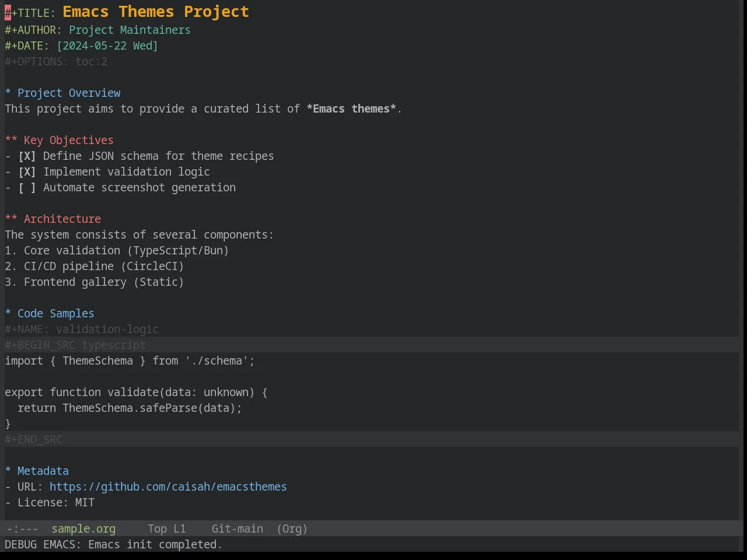Viewport: 747px width, 560px height.
Task: Click list item Frontend gallery (Static)
Action: tap(95, 282)
